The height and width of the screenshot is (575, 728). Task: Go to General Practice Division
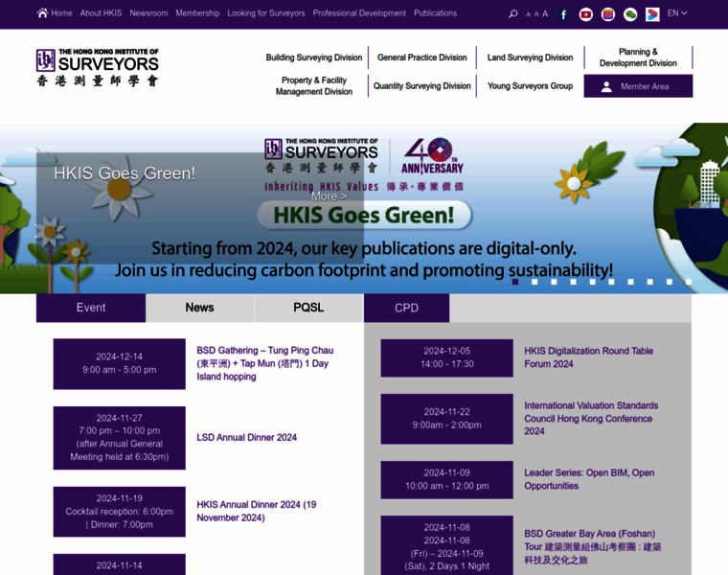tap(422, 57)
